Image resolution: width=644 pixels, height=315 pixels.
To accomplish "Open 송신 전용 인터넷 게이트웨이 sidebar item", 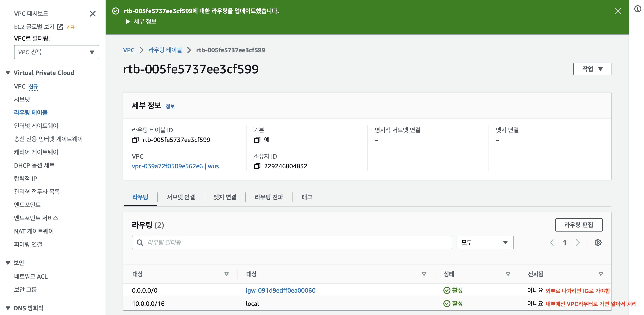I will [x=48, y=139].
